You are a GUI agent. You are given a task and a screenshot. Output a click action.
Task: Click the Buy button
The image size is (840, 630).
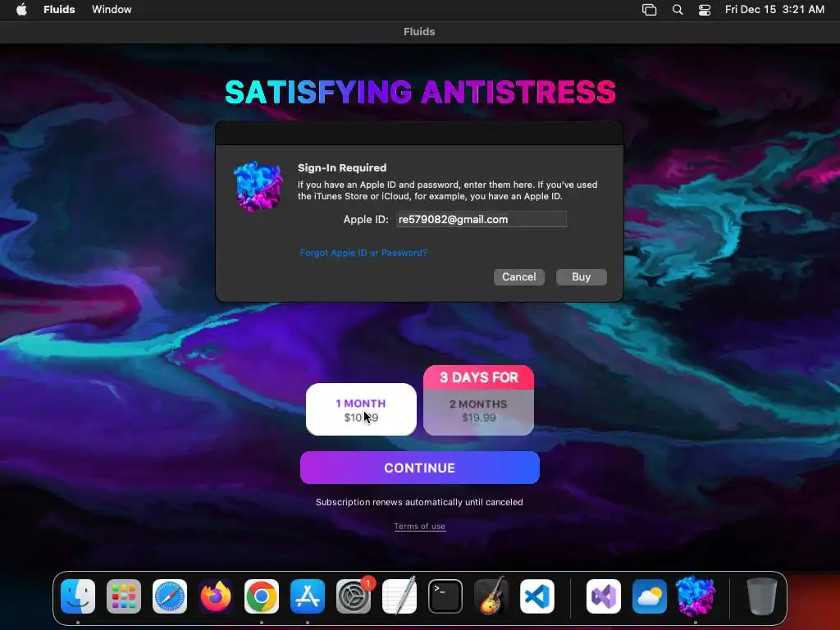click(x=582, y=277)
